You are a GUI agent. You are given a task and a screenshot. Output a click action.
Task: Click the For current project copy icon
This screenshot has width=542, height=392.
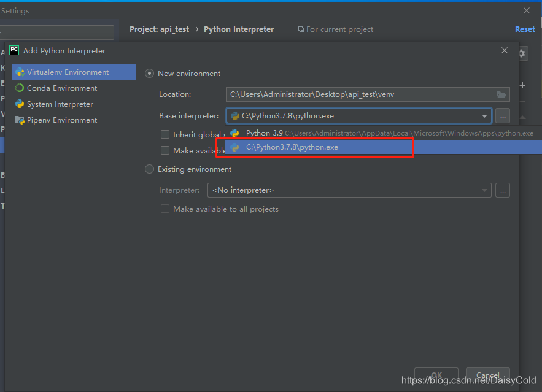(301, 29)
